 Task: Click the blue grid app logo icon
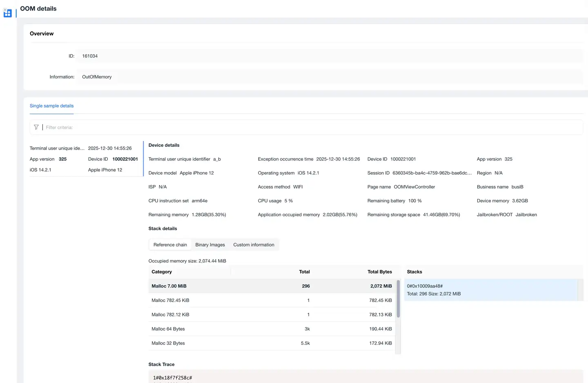coord(8,13)
